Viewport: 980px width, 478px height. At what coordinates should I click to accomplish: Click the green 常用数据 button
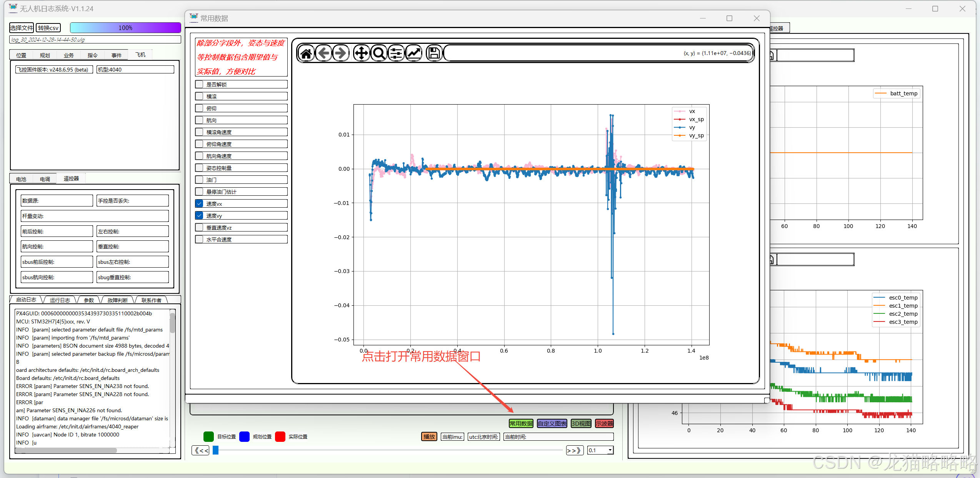point(521,423)
